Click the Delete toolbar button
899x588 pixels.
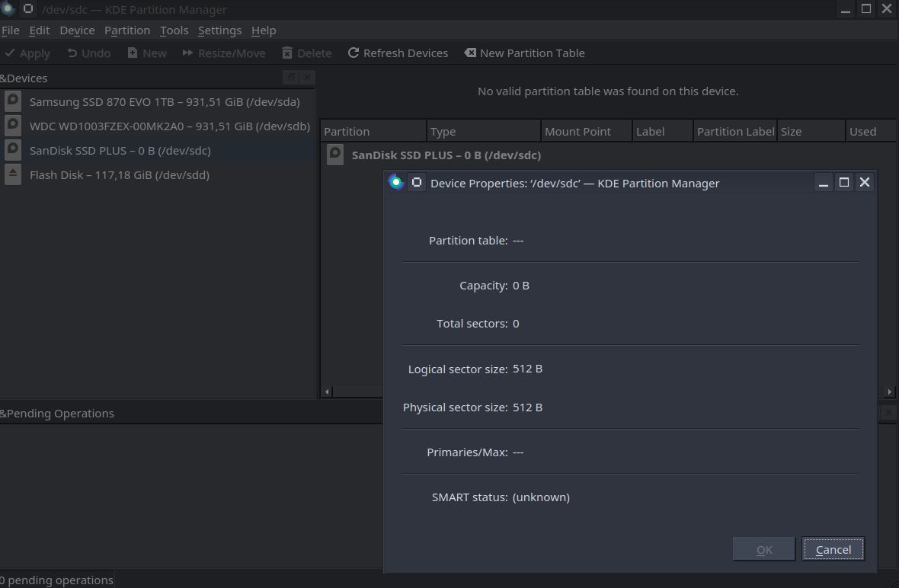tap(306, 53)
